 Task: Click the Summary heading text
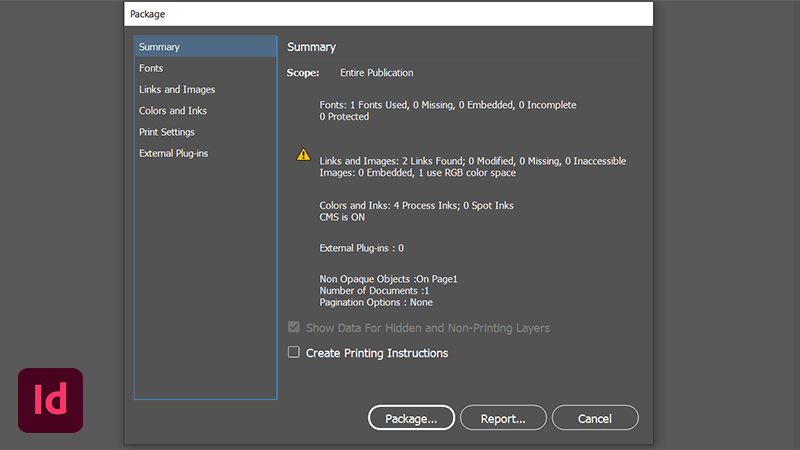pos(312,47)
